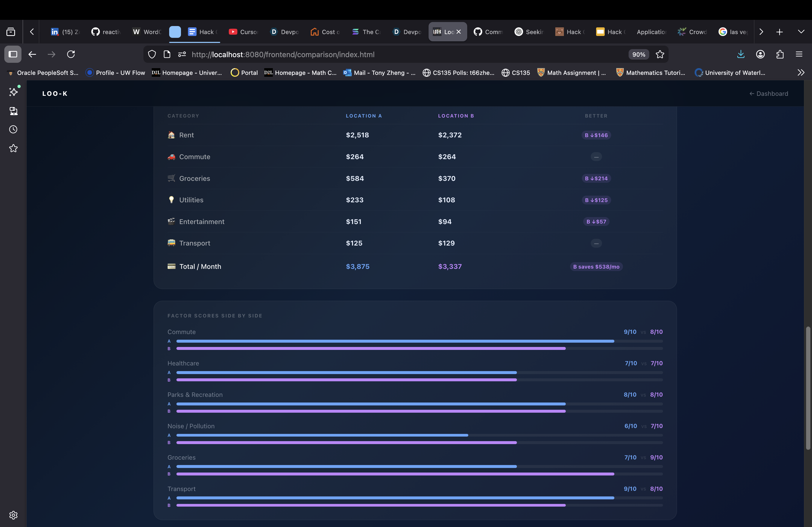Screen dimensions: 812x527
Task: Open the extensions puzzle icon
Action: 780,54
